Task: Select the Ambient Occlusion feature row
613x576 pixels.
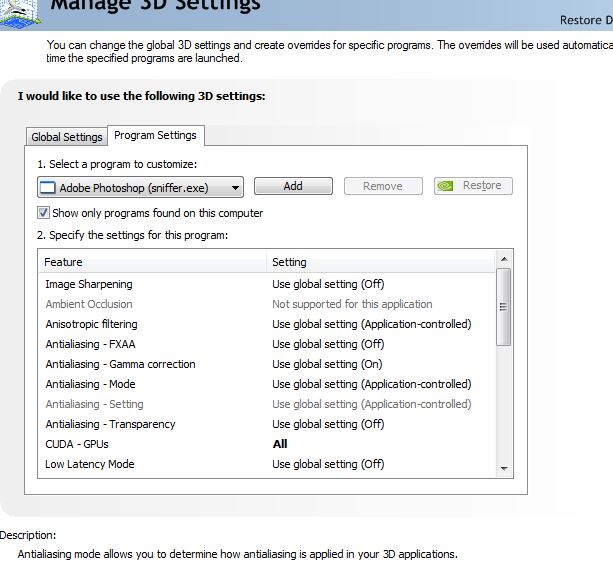Action: click(267, 304)
